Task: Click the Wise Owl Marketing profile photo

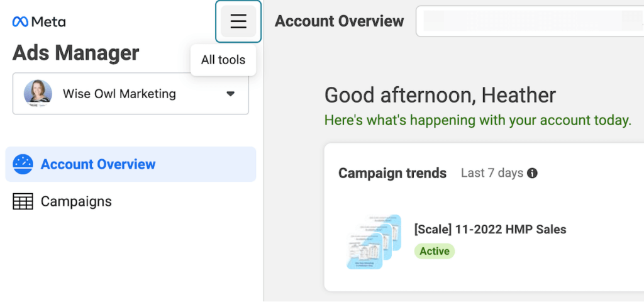Action: pyautogui.click(x=38, y=94)
